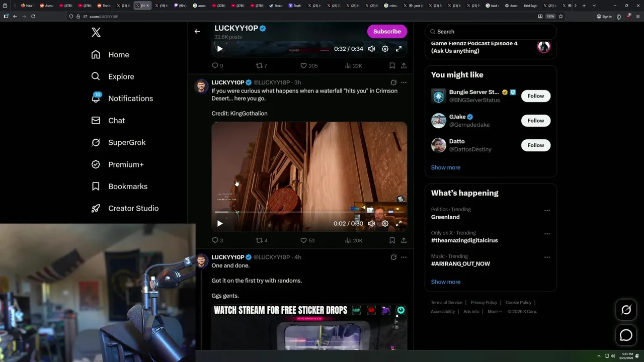Screen dimensions: 644x362
Task: Show more under What's happening
Action: point(446,282)
